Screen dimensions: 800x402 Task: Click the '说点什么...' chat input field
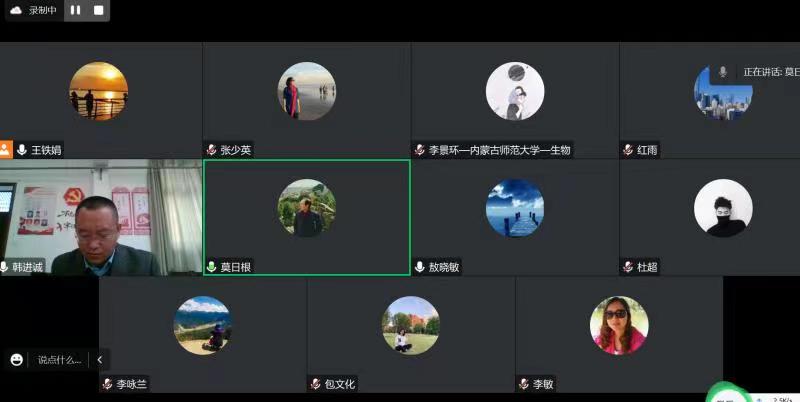point(59,359)
